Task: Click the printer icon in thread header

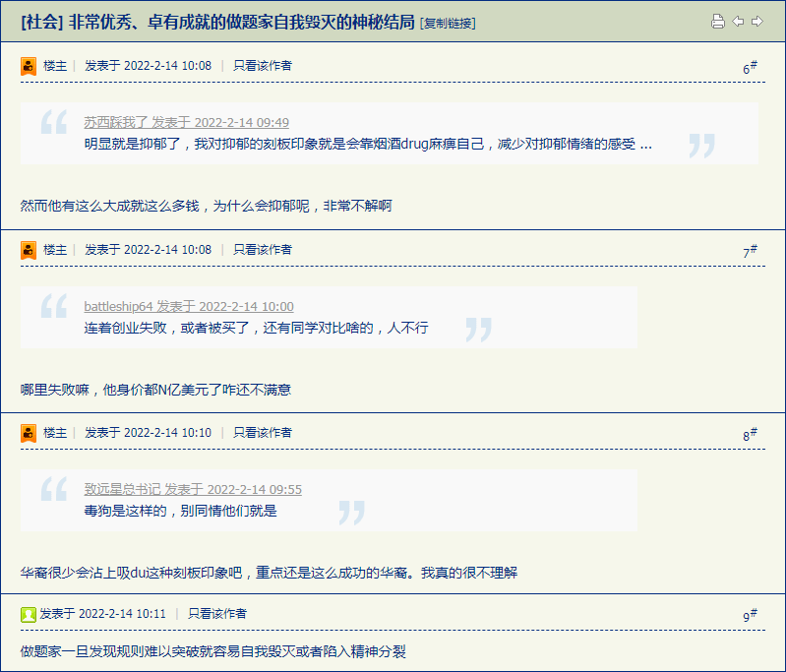Action: (x=718, y=22)
